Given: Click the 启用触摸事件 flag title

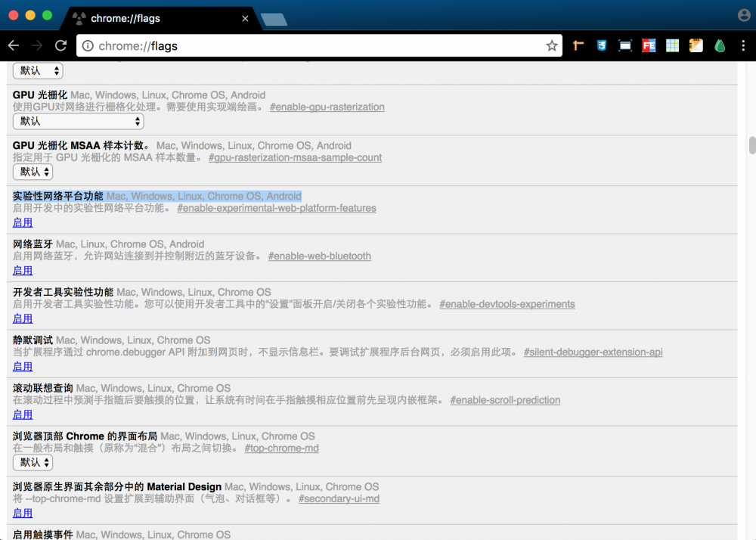Looking at the screenshot, I should pyautogui.click(x=43, y=534).
